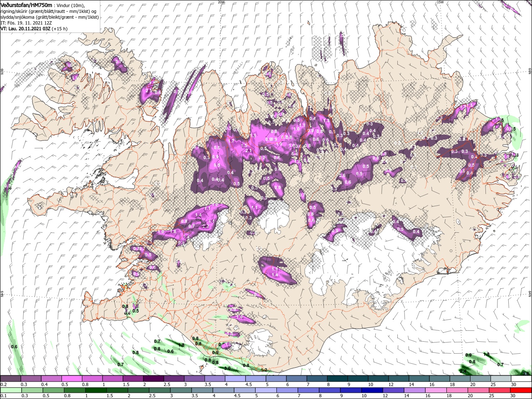This screenshot has width=532, height=399.
Task: Click the '2.4' rain value in the southeast sea
Action: pos(463,371)
